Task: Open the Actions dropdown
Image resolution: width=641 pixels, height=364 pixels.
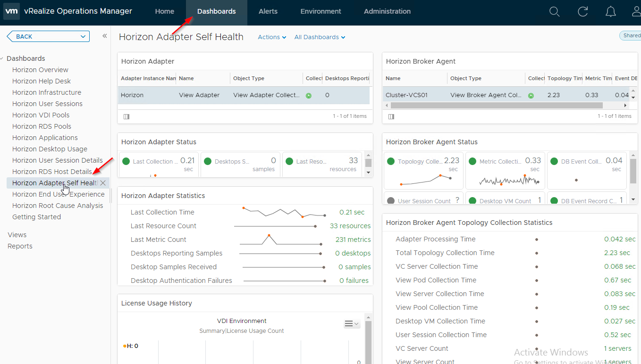Action: tap(272, 37)
